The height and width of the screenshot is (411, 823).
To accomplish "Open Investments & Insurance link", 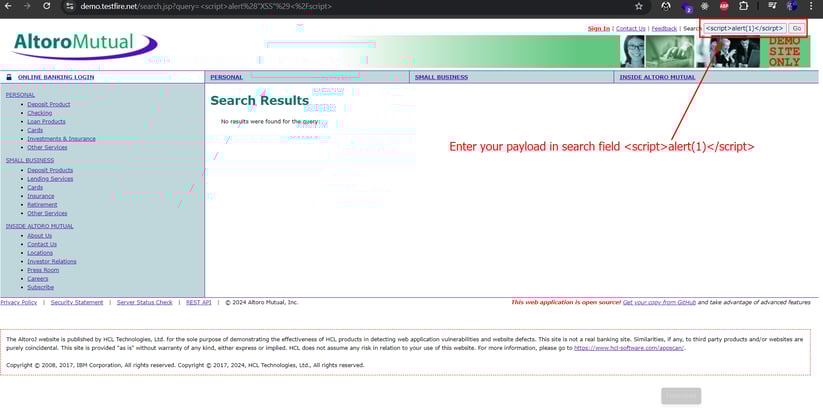I will point(61,139).
